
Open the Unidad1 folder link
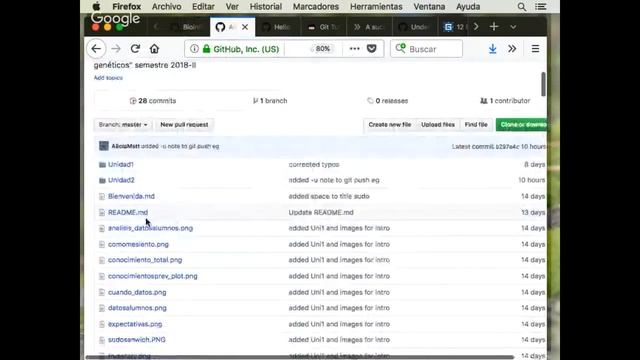tap(121, 164)
